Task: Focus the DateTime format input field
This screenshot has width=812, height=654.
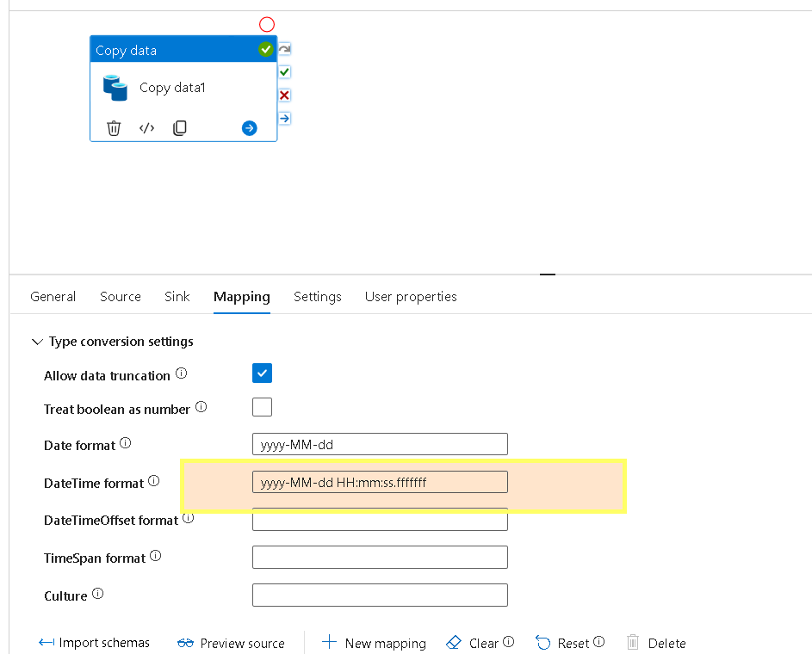Action: pos(380,482)
